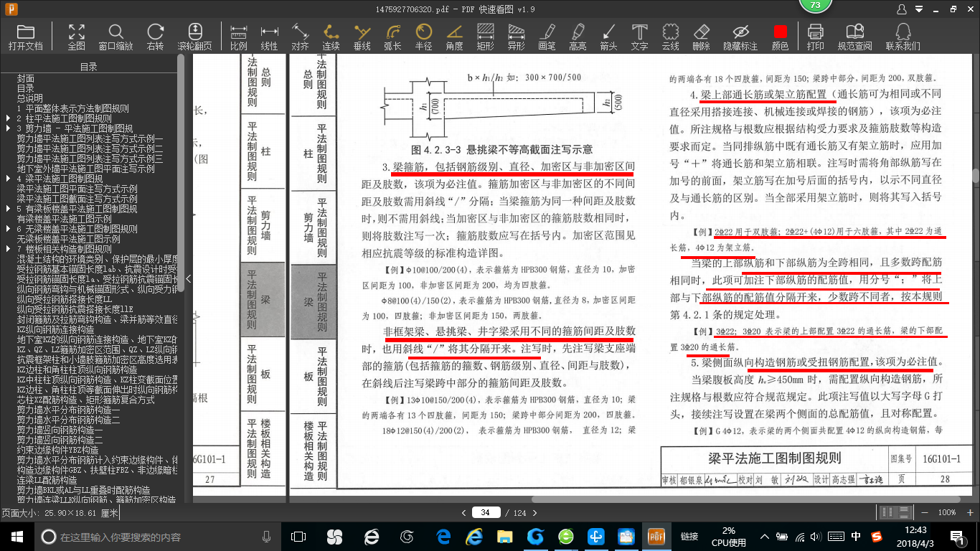
Task: Go to next page arrow
Action: click(534, 512)
